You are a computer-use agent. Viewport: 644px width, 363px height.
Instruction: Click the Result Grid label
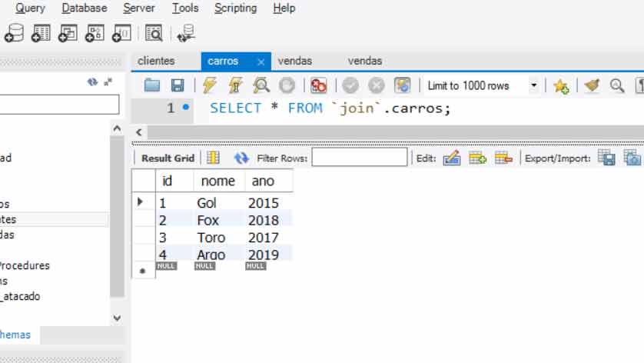168,158
